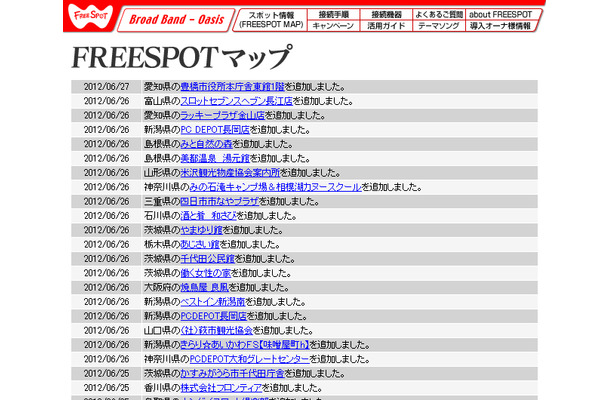
Task: Open the 米沢観光物産協会案内所 link
Action: (x=230, y=173)
